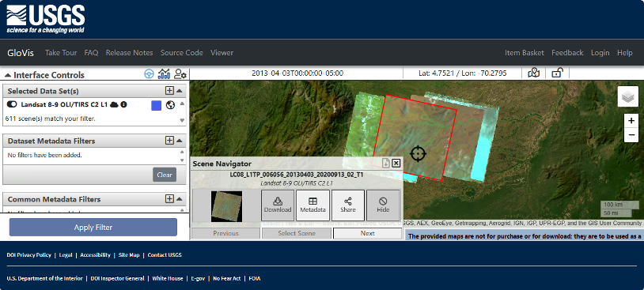Viewport: 644px width, 290px height.
Task: Open the DOI Privacy Policy link
Action: (28, 254)
